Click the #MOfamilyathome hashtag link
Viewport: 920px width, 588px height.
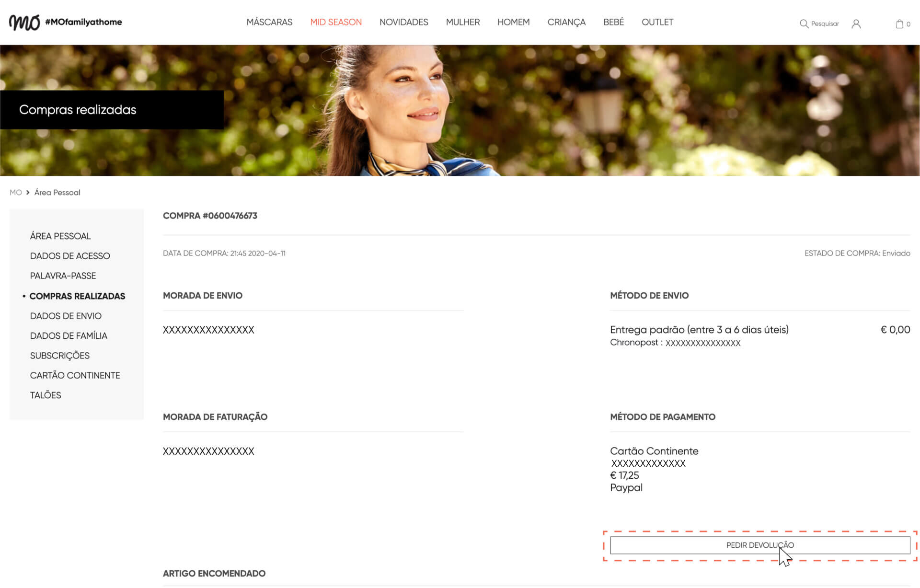coord(83,22)
